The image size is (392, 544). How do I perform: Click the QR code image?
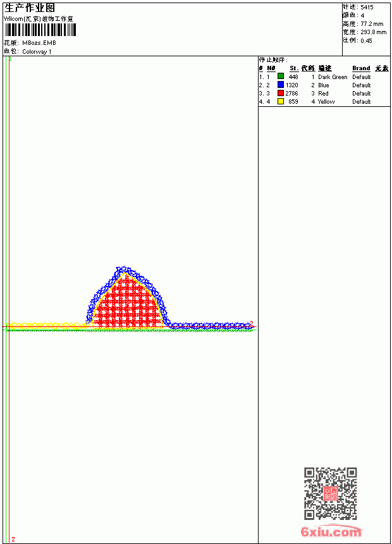click(331, 493)
